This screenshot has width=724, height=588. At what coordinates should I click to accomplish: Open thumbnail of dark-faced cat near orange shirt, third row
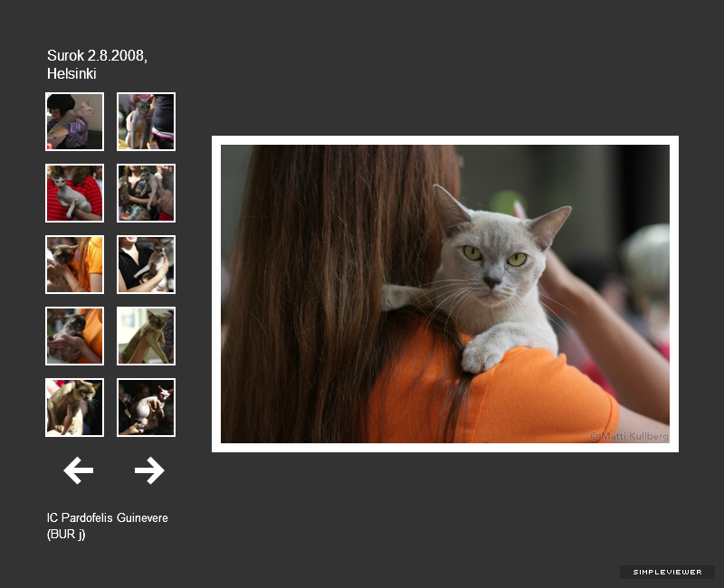(x=75, y=264)
